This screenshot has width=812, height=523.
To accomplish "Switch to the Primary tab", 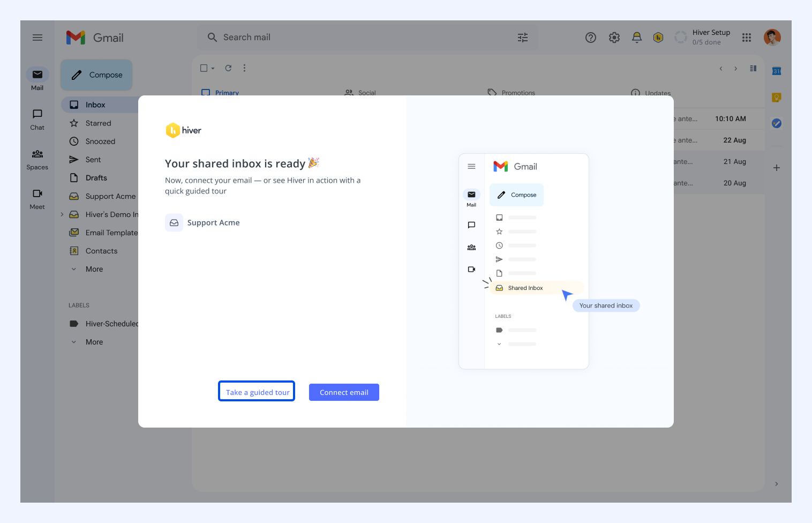I will (x=220, y=92).
